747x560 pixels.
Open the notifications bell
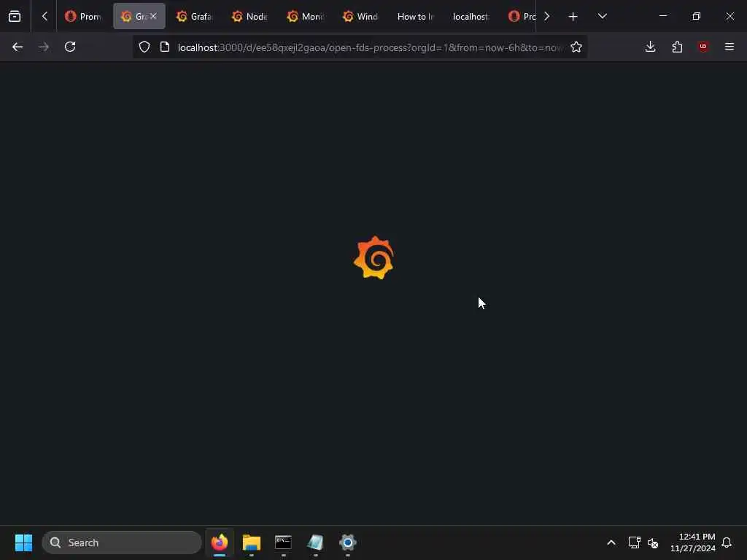[x=727, y=542]
